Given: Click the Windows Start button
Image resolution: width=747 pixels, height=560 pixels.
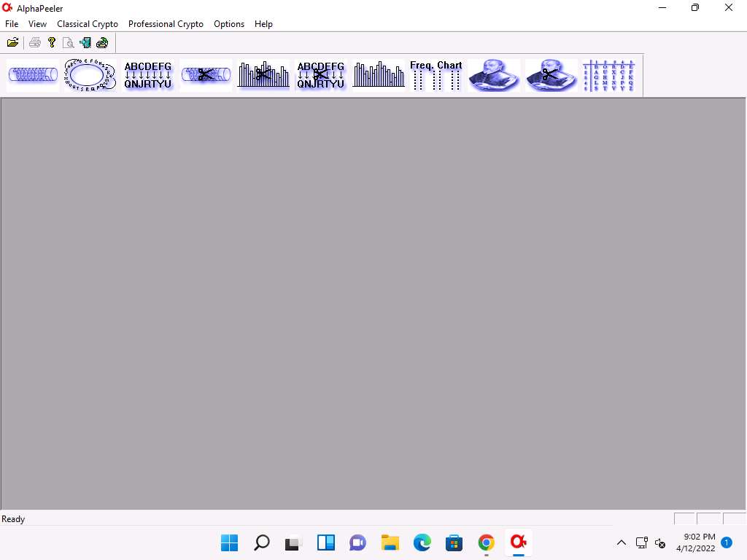Looking at the screenshot, I should pyautogui.click(x=229, y=542).
